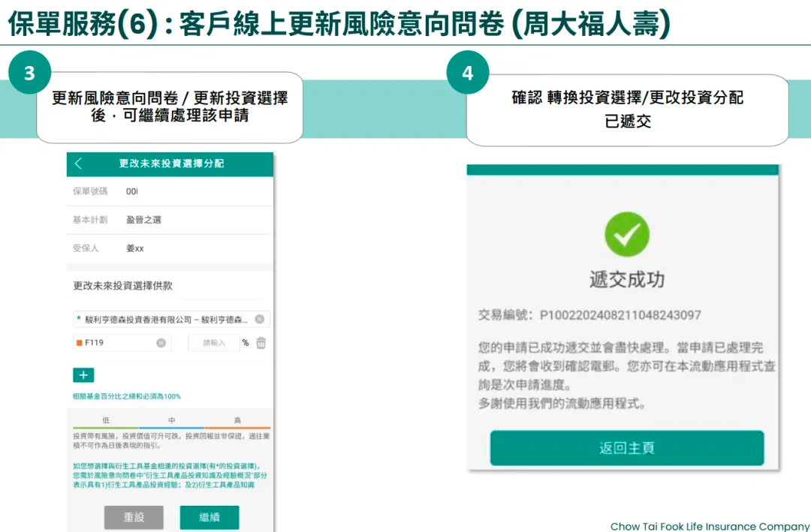
Task: Click the 重設 reset button
Action: tap(134, 517)
